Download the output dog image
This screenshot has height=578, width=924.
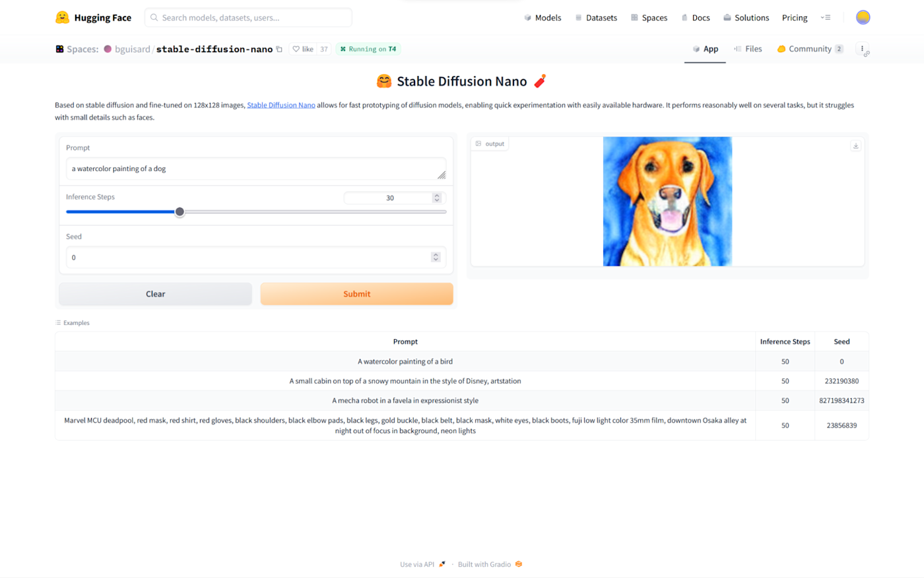(855, 146)
